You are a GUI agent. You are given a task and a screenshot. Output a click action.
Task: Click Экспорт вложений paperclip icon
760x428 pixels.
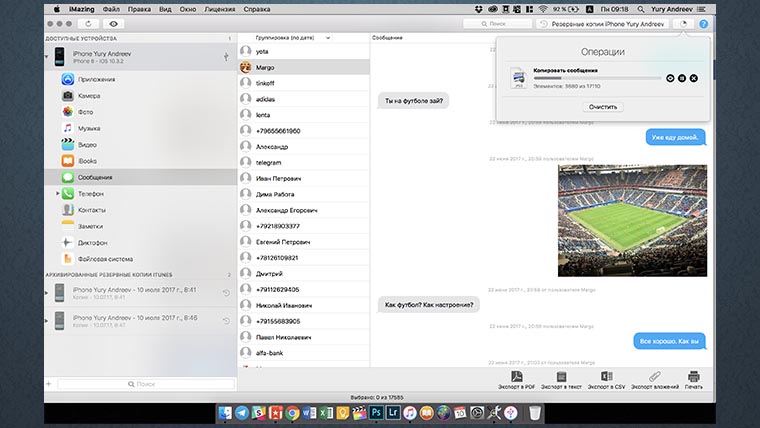coord(655,377)
